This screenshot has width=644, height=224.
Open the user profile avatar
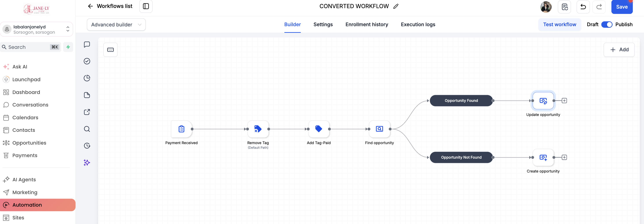point(546,7)
